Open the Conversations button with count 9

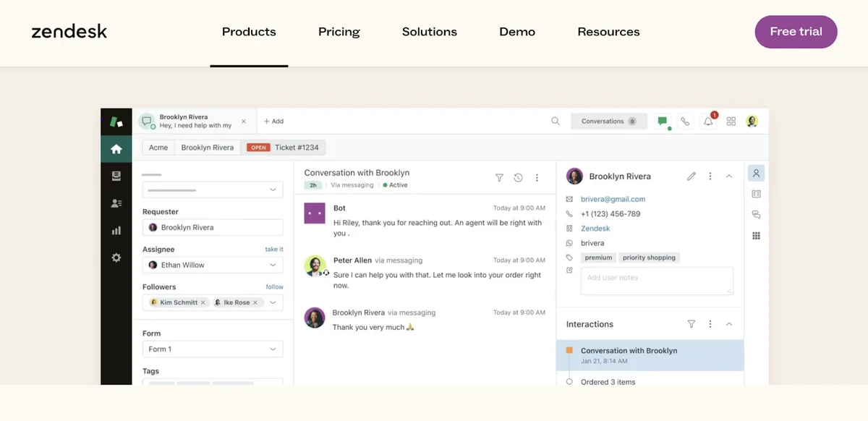(608, 122)
